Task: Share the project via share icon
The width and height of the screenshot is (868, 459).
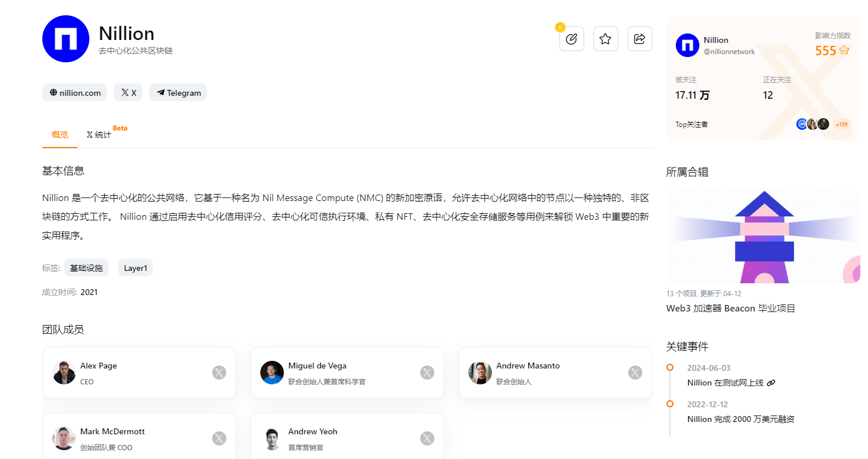Action: (x=639, y=39)
